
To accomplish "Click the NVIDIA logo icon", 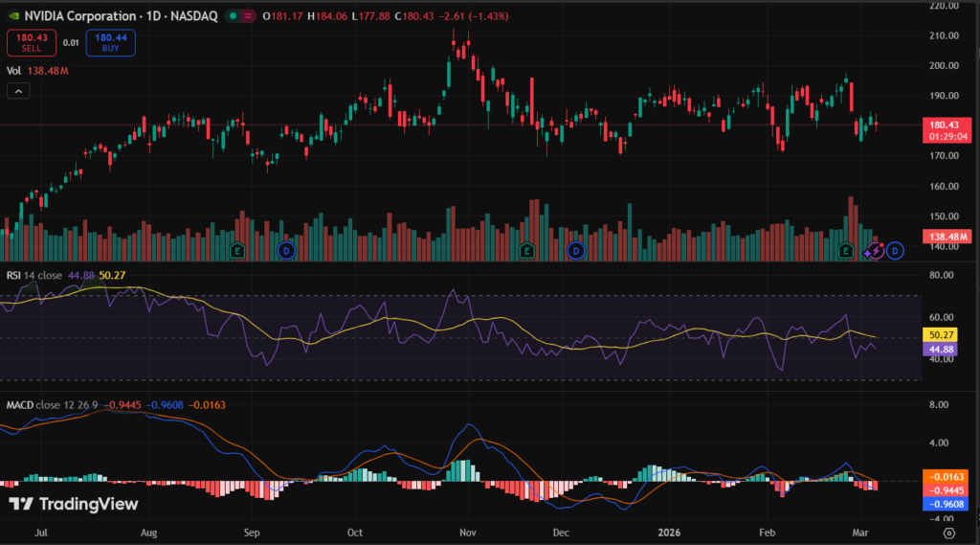I will (x=11, y=16).
